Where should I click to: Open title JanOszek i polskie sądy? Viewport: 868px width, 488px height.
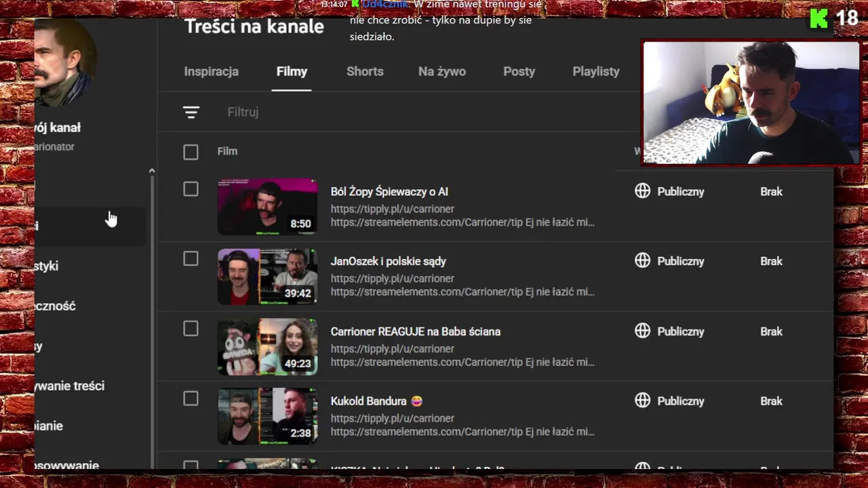pos(388,261)
